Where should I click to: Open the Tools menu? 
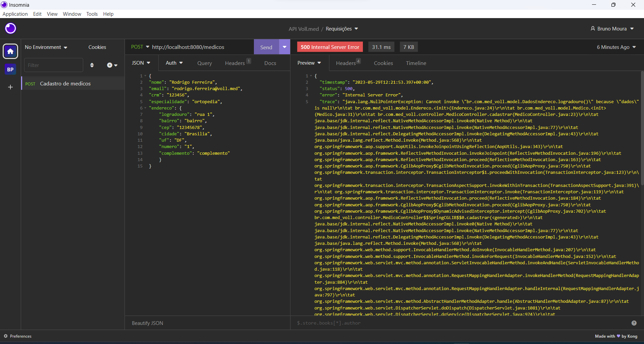pyautogui.click(x=92, y=14)
